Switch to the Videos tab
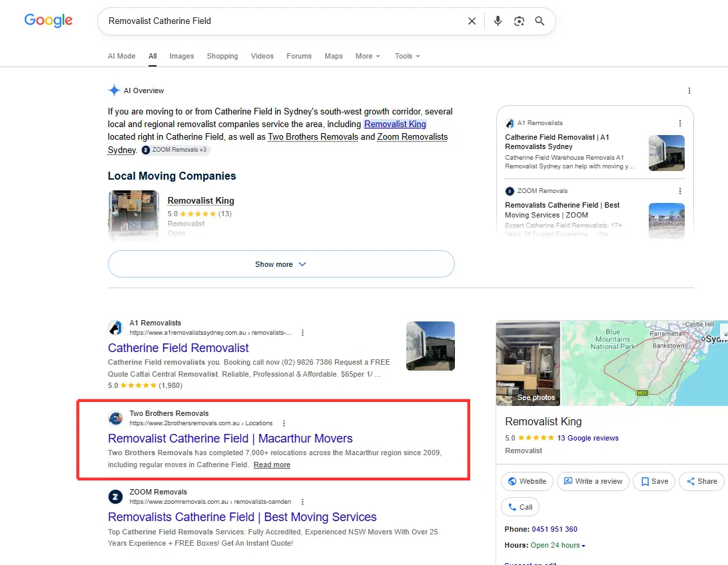 click(x=262, y=56)
